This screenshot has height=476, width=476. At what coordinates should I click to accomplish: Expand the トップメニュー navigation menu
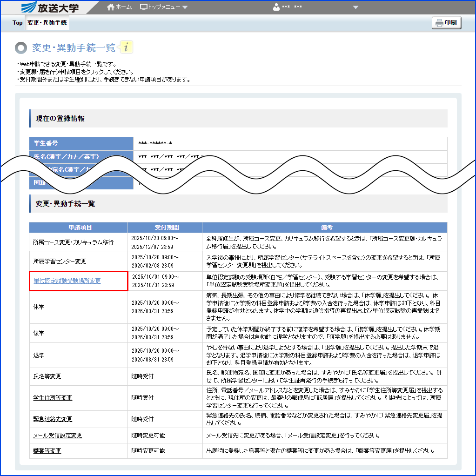click(164, 7)
